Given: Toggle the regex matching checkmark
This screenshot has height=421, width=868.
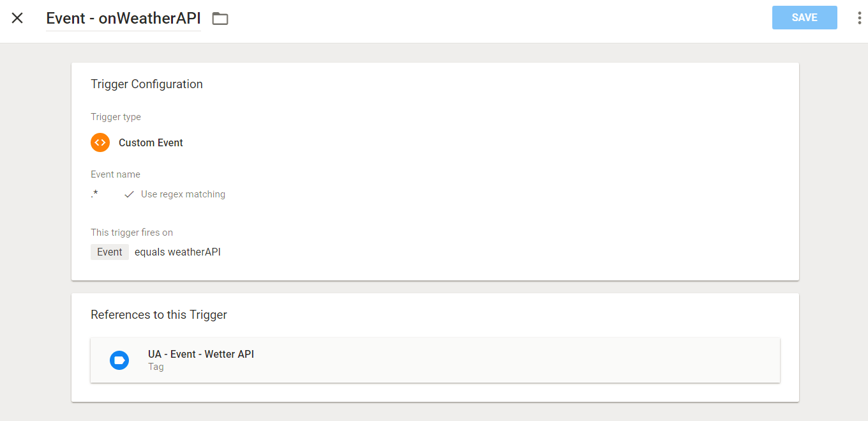Looking at the screenshot, I should tap(129, 194).
